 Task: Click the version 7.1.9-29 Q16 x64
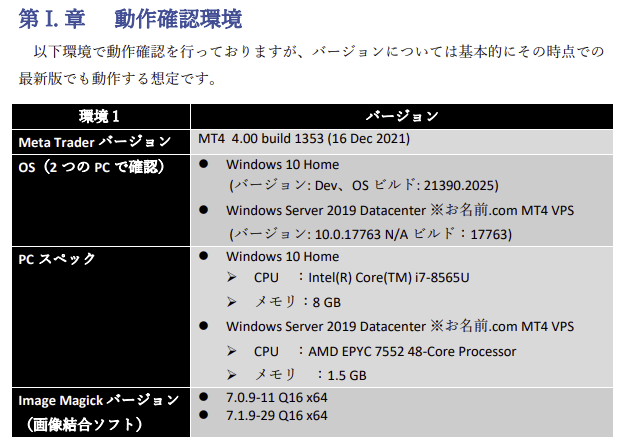click(x=277, y=416)
